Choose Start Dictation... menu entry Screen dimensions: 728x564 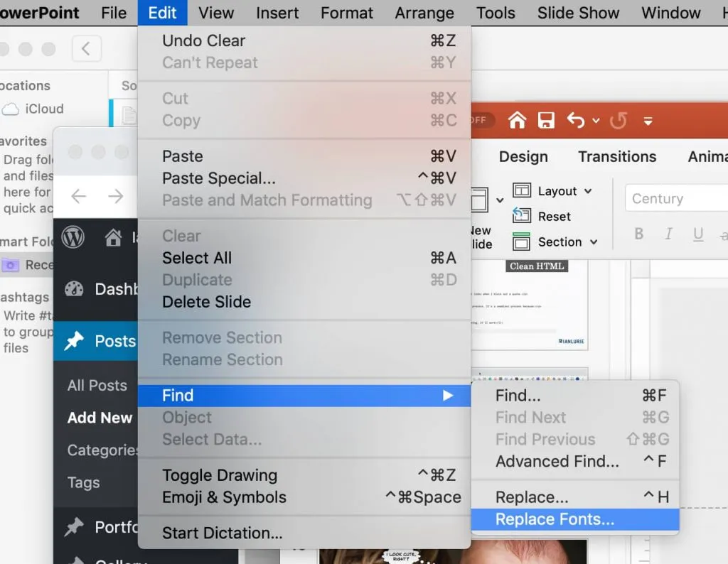pyautogui.click(x=304, y=533)
